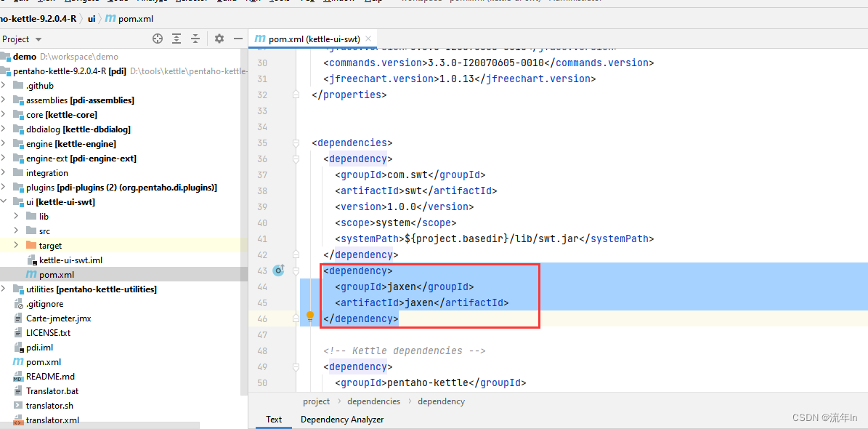The width and height of the screenshot is (868, 429).
Task: Select the demo project root
Action: point(25,57)
